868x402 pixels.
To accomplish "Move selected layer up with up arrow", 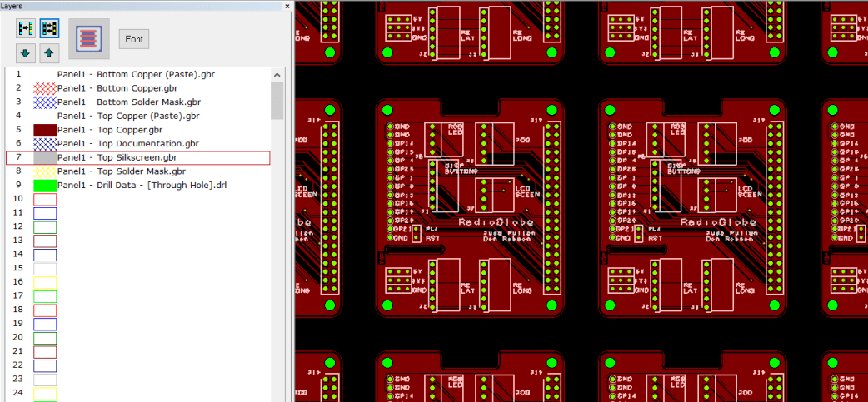I will coord(49,53).
